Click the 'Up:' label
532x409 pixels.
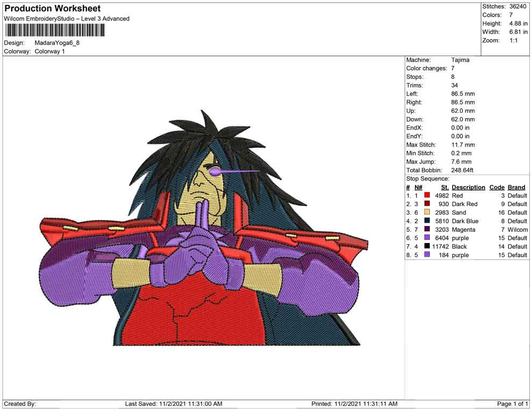coord(411,111)
